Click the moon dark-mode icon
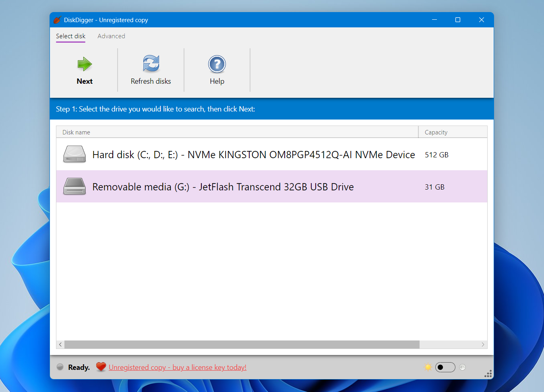 coord(463,367)
